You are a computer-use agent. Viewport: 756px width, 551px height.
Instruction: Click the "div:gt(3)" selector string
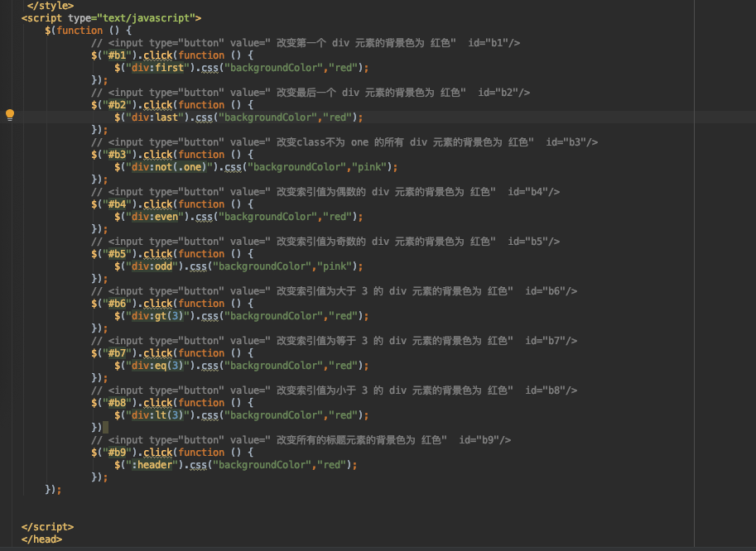click(157, 316)
